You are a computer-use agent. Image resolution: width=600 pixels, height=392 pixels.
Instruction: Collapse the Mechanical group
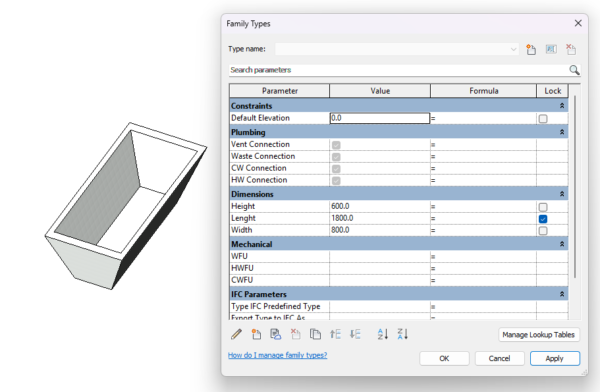point(562,244)
